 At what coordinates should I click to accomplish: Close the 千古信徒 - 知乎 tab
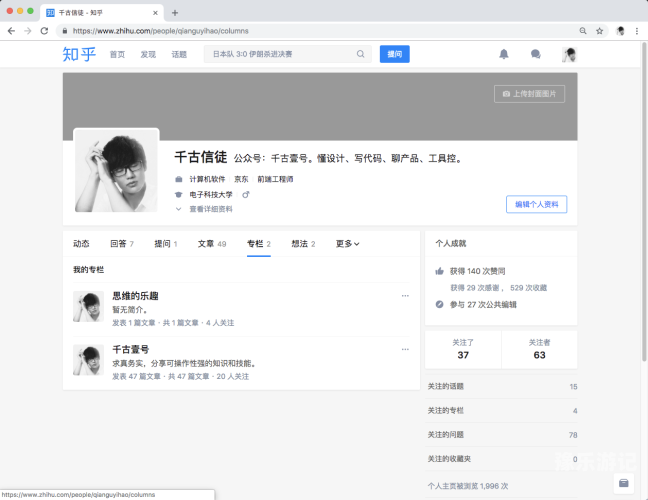click(155, 13)
